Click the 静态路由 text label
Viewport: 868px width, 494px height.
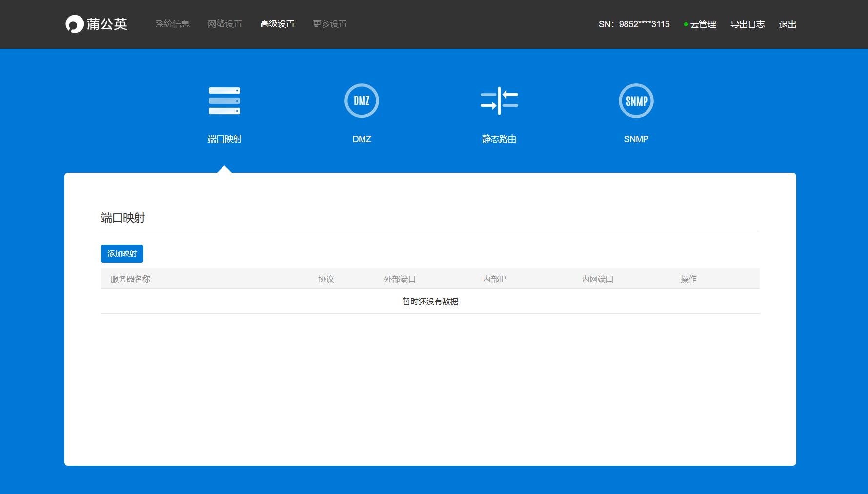(499, 139)
